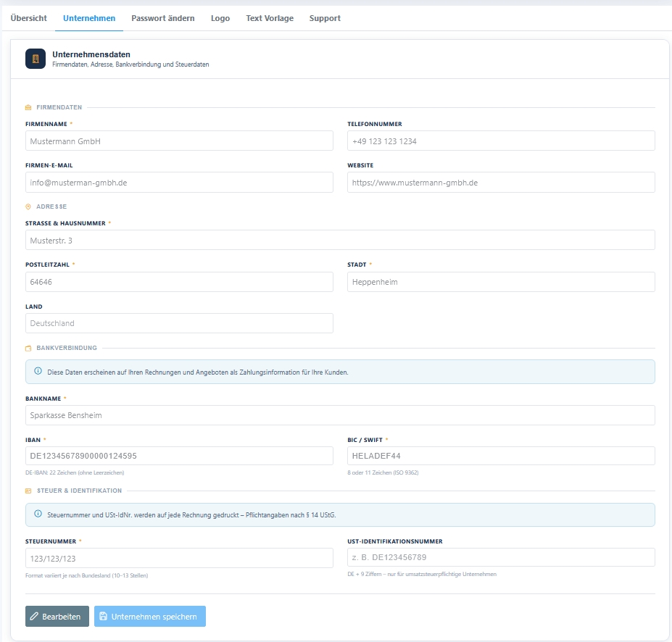Click the Adresse location pin icon

(28, 207)
